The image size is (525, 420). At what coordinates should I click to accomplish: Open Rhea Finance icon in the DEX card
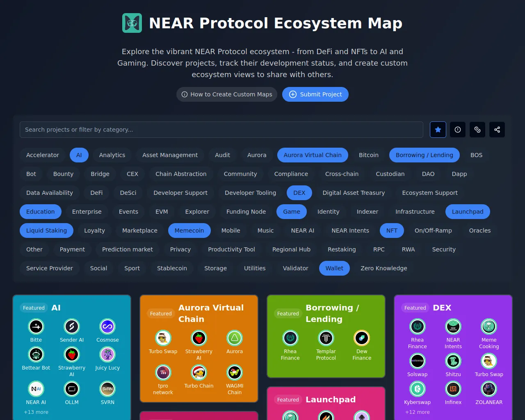(x=418, y=326)
